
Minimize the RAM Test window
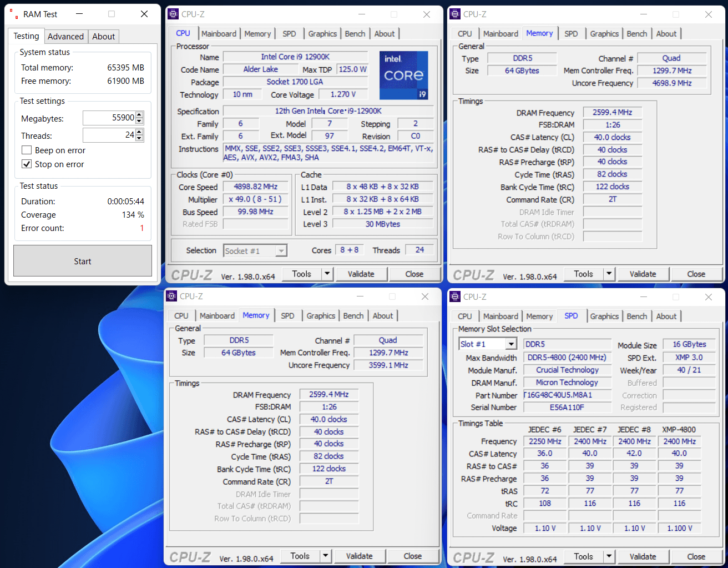coord(79,14)
